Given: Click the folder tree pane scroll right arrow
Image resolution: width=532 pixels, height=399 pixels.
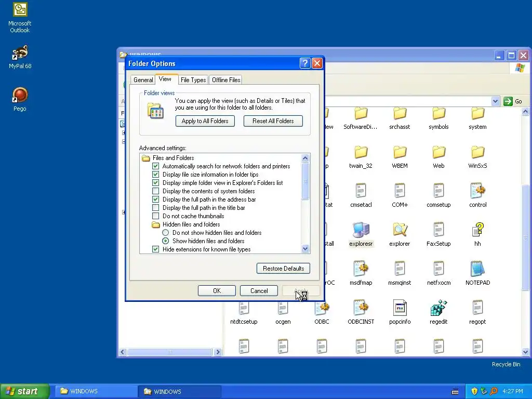Looking at the screenshot, I should [x=218, y=352].
